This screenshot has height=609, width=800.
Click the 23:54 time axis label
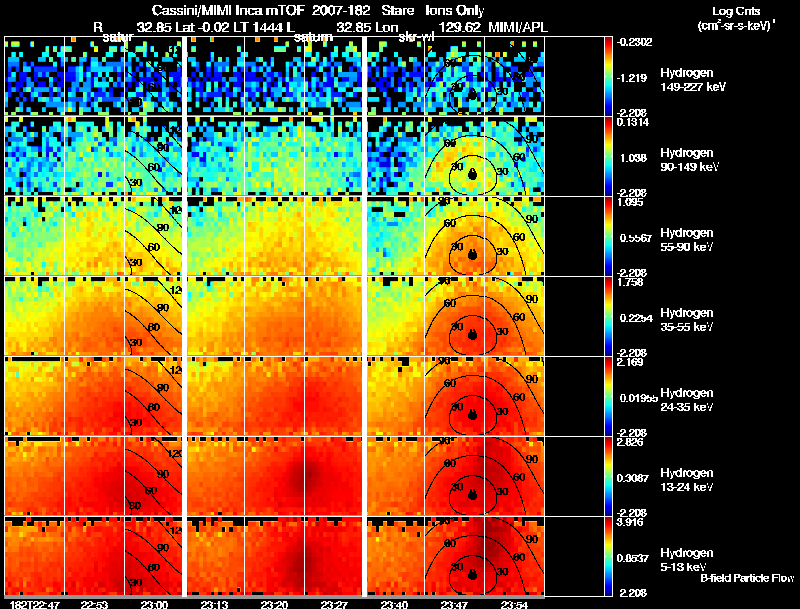514,604
